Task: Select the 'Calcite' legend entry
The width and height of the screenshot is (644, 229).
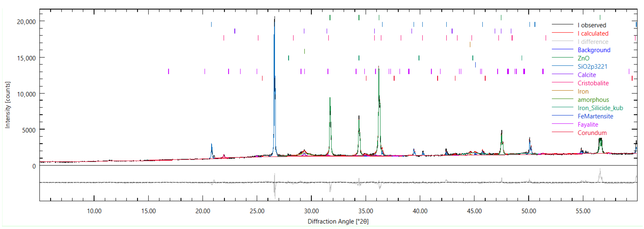Action: pyautogui.click(x=586, y=75)
